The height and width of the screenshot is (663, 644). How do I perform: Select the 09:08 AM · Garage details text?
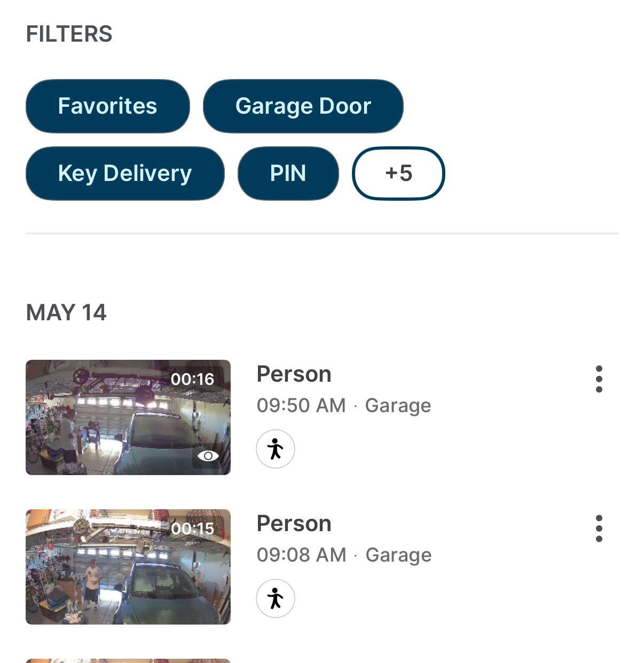tap(343, 555)
